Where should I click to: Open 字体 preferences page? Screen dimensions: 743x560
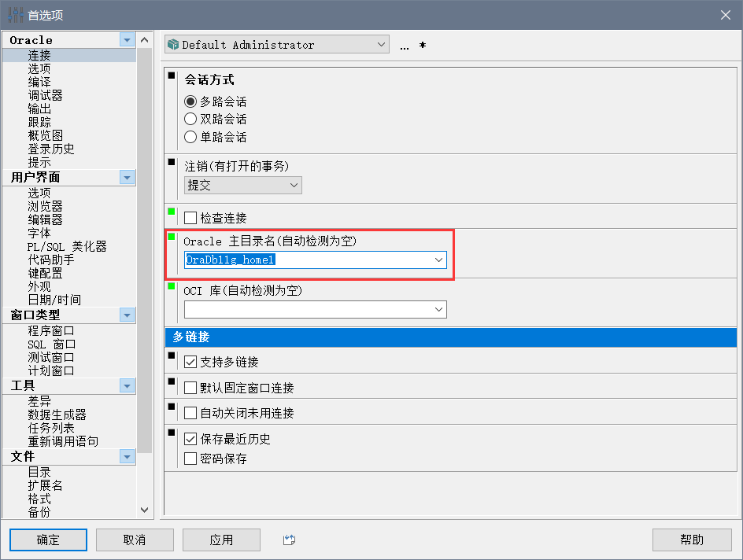coord(39,233)
